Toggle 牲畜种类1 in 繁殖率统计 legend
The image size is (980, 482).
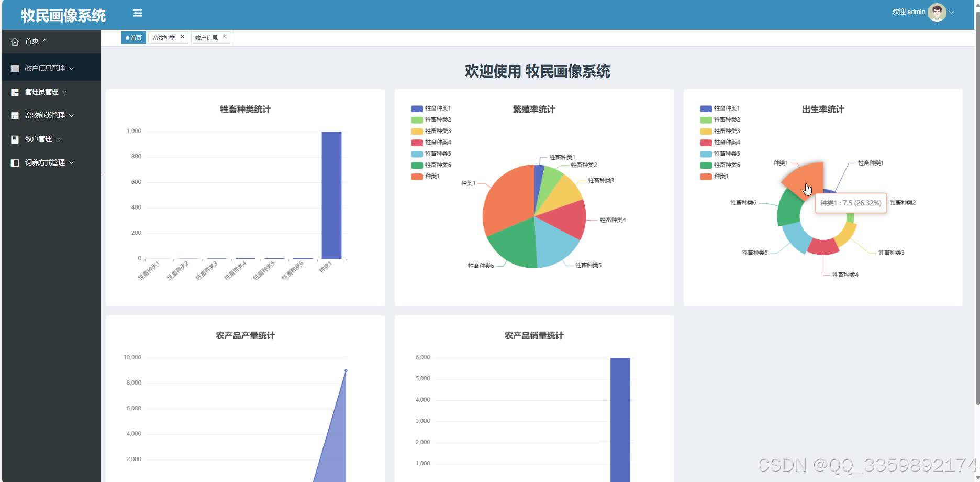[431, 108]
